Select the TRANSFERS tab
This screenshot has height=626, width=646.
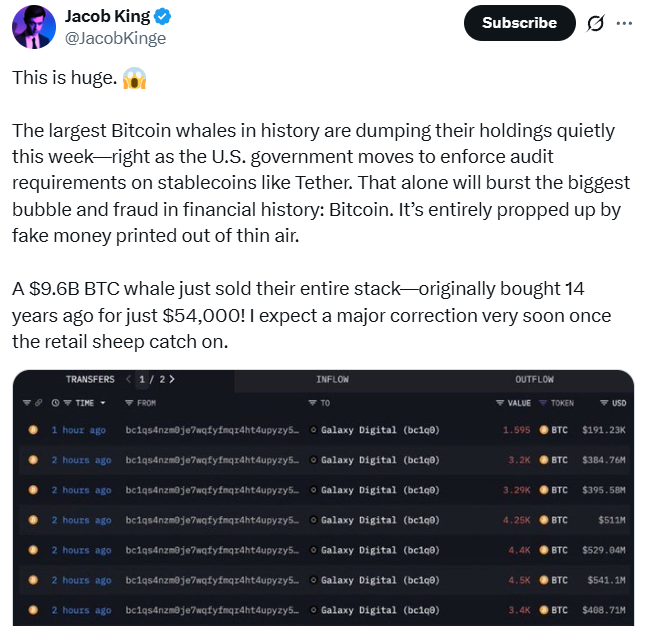coord(90,380)
